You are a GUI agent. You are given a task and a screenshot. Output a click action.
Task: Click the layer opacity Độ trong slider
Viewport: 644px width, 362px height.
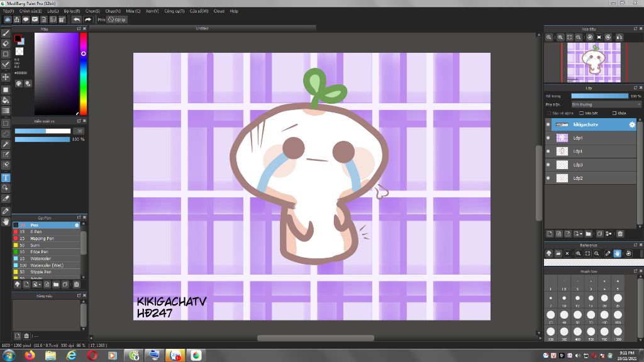click(599, 96)
